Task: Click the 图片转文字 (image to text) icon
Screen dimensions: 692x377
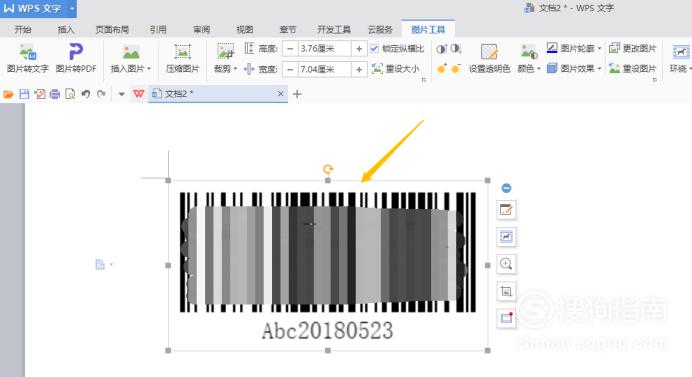Action: pos(28,52)
